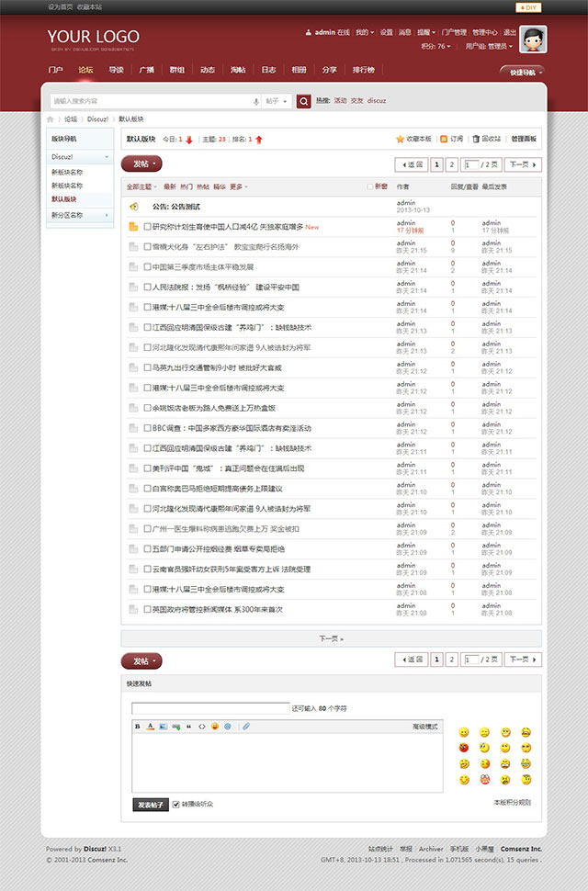588x891 pixels.
Task: Click the top 发帖 button
Action: coord(141,164)
